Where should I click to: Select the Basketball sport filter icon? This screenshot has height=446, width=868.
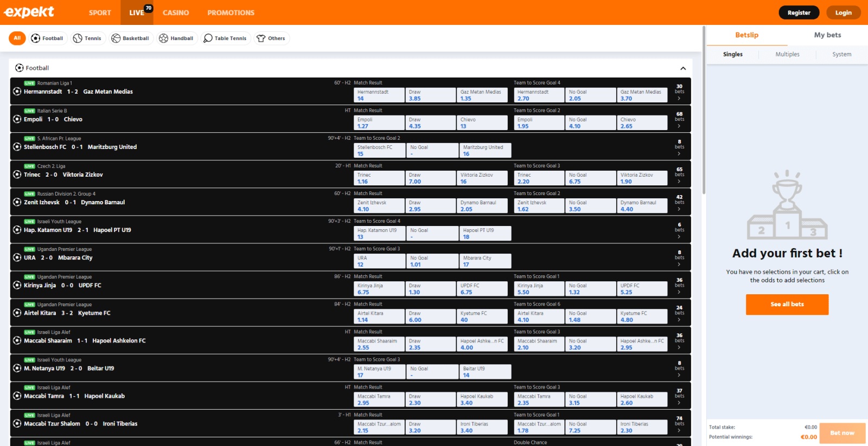coord(116,38)
